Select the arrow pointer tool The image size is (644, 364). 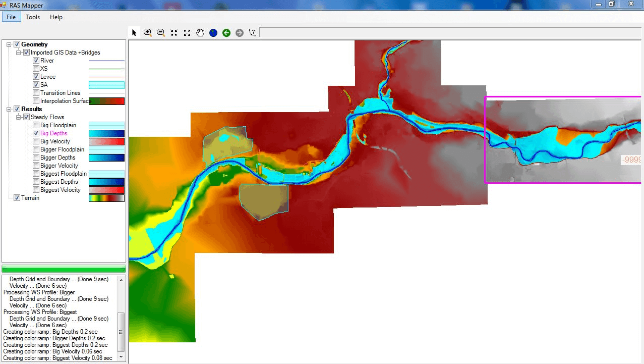[134, 33]
